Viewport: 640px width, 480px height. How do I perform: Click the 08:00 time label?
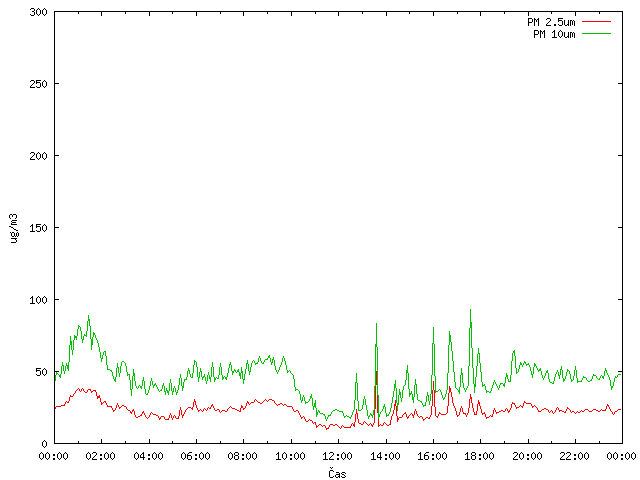point(242,456)
